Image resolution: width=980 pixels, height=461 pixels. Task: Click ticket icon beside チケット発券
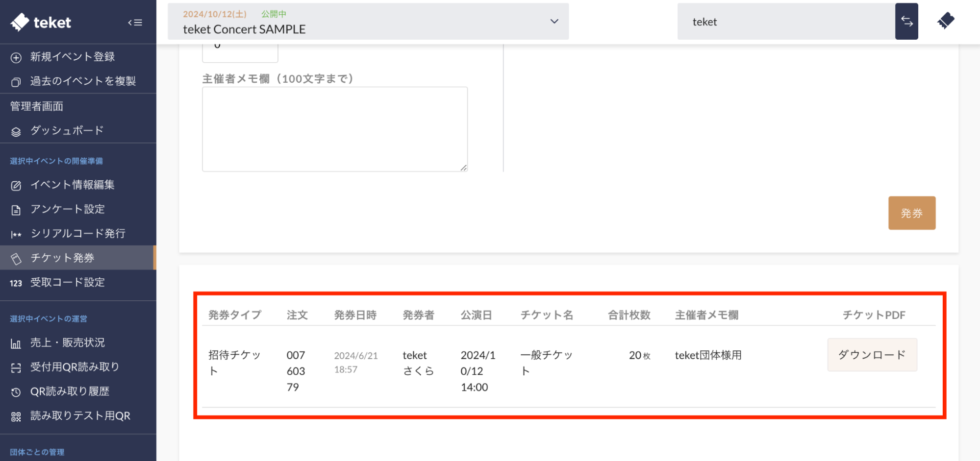coord(16,259)
